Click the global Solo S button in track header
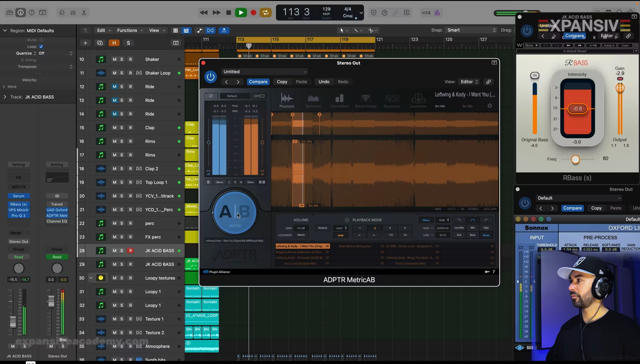This screenshot has width=640, height=364. pyautogui.click(x=128, y=43)
